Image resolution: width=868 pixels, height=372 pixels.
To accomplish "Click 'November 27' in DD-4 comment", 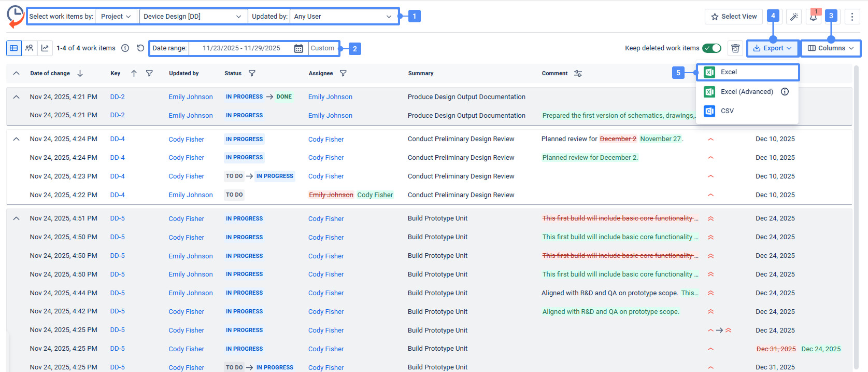I will (661, 139).
